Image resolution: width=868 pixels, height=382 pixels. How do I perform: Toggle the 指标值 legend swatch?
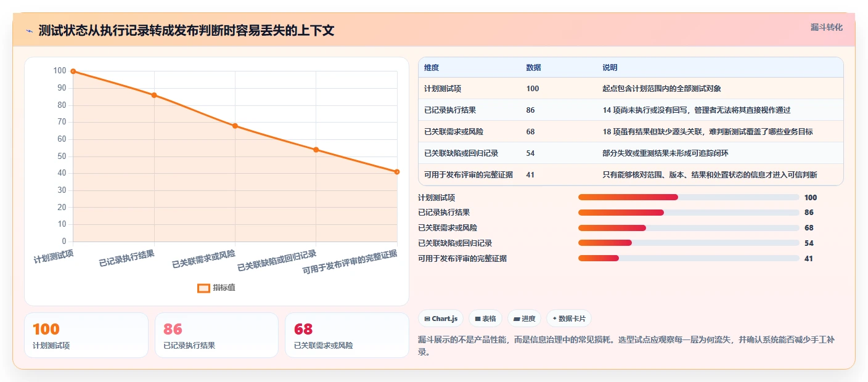coord(203,288)
